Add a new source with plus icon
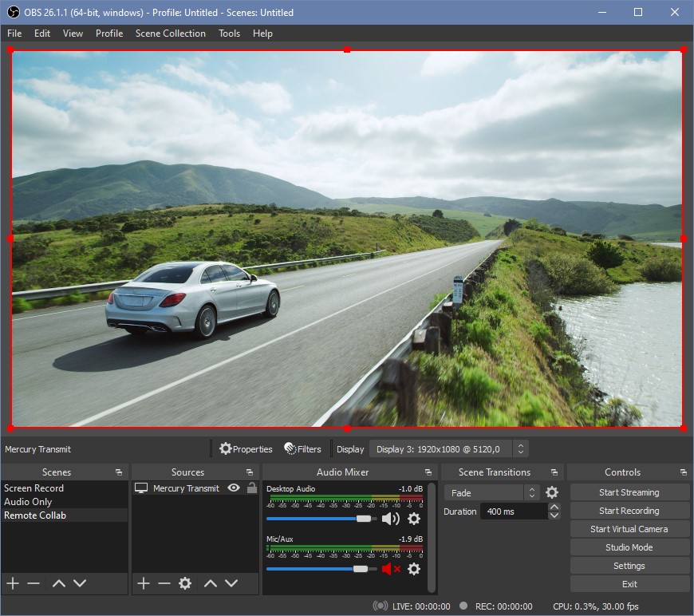694x616 pixels. pos(143,583)
